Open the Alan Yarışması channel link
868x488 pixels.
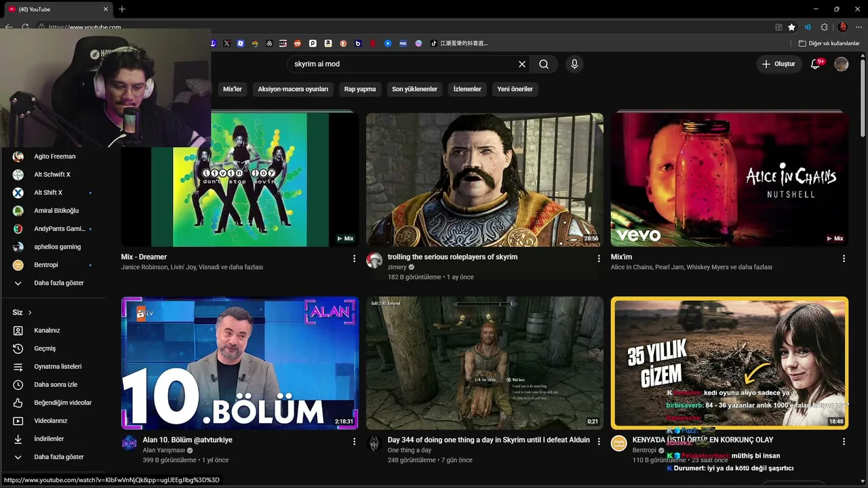[x=163, y=450]
